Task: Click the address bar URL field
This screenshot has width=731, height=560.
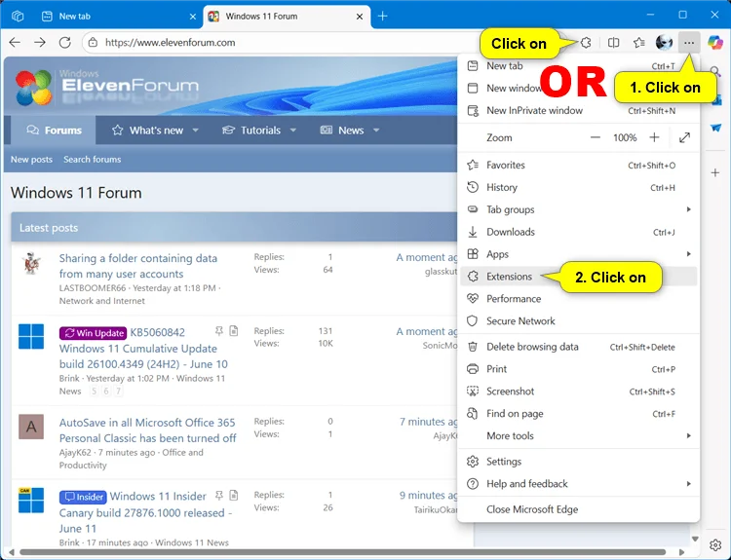Action: coord(280,43)
